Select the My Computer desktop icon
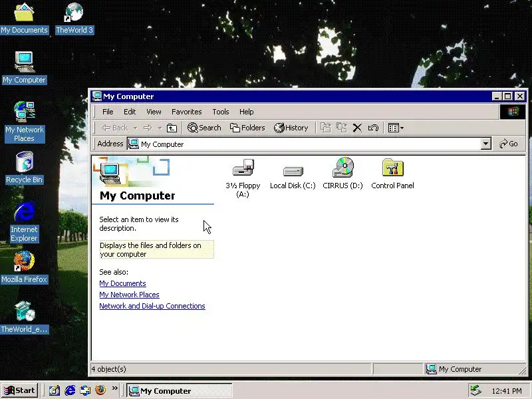532x399 pixels. coord(24,68)
